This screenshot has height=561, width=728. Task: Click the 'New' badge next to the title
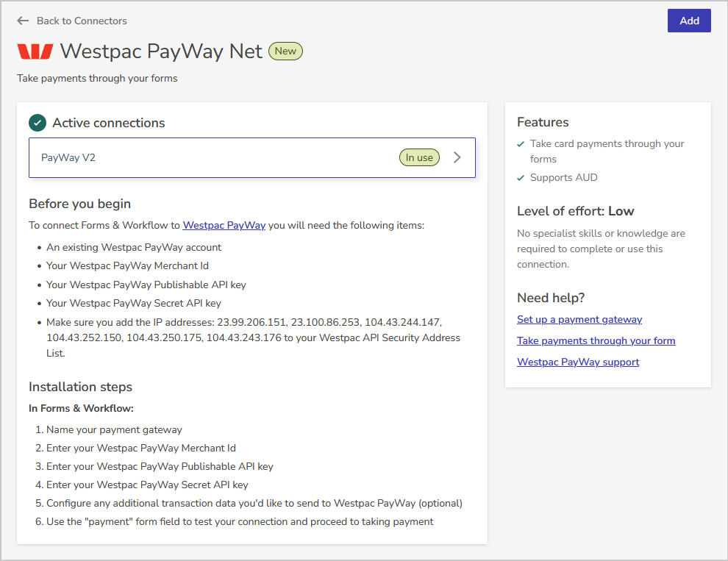[x=285, y=51]
